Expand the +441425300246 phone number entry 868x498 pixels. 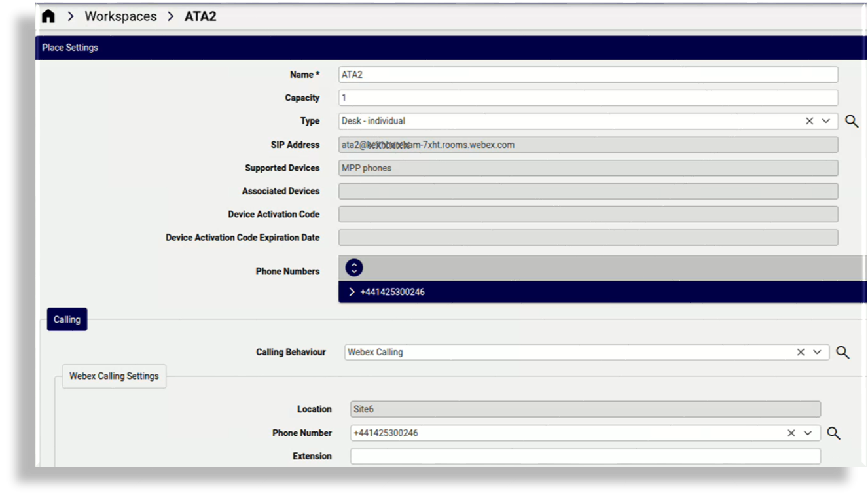[352, 291]
